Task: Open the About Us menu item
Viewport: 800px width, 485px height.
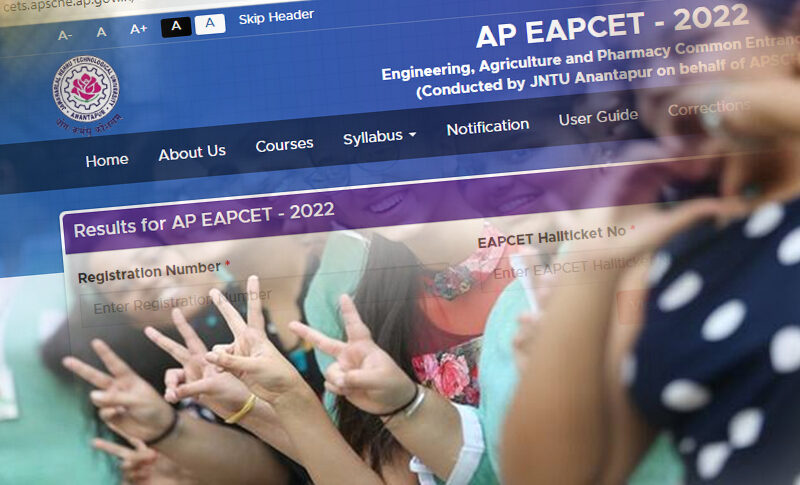Action: click(x=192, y=152)
